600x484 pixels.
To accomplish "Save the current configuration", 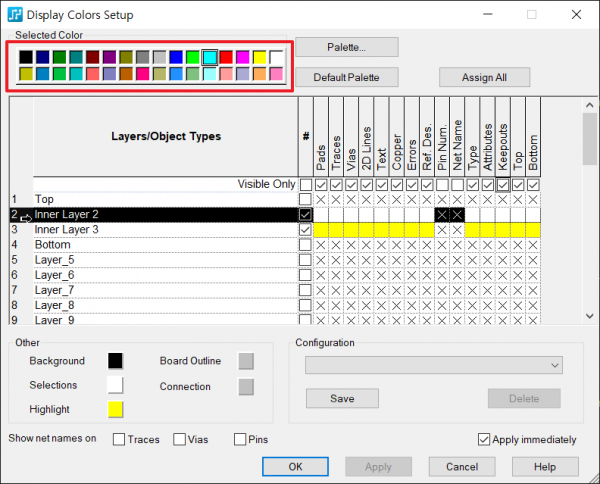I will coord(342,398).
